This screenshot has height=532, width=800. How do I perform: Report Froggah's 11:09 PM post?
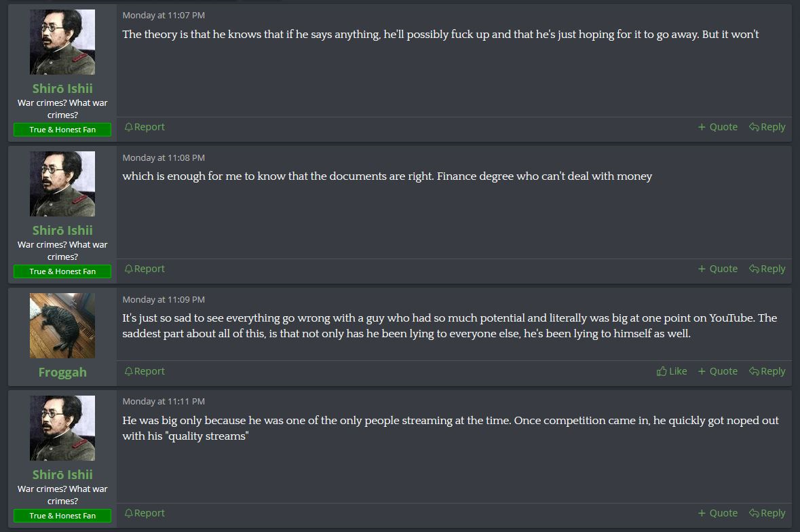click(x=145, y=371)
